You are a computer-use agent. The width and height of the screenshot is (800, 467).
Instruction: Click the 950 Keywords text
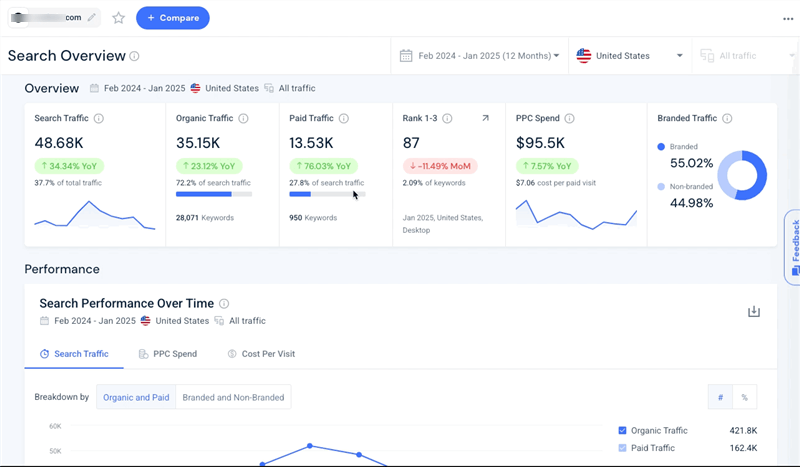click(313, 217)
